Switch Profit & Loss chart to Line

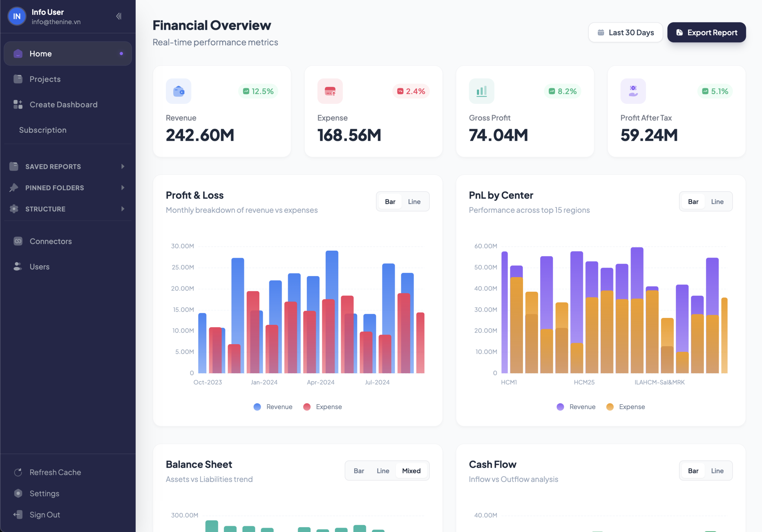coord(414,202)
